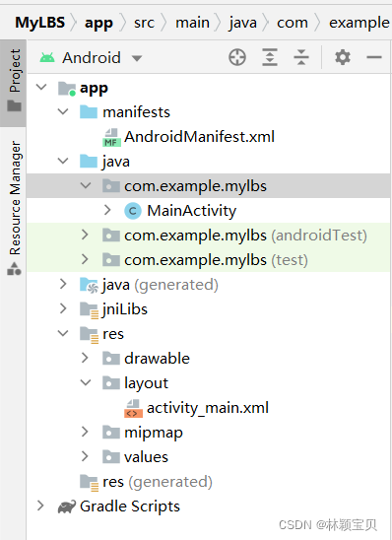
Task: Select the mipmap label
Action: tap(154, 433)
